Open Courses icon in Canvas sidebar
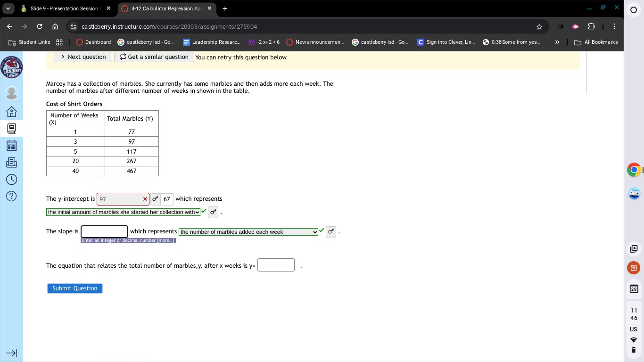Screen dimensions: 644x362 pyautogui.click(x=11, y=128)
